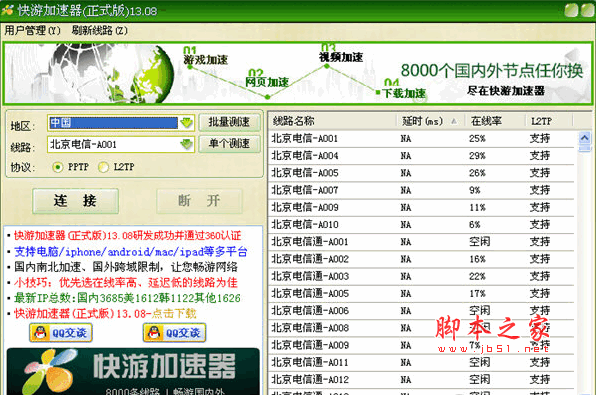The height and width of the screenshot is (395, 596).
Task: Select route 北京电信通-A001 in list
Action: click(421, 242)
